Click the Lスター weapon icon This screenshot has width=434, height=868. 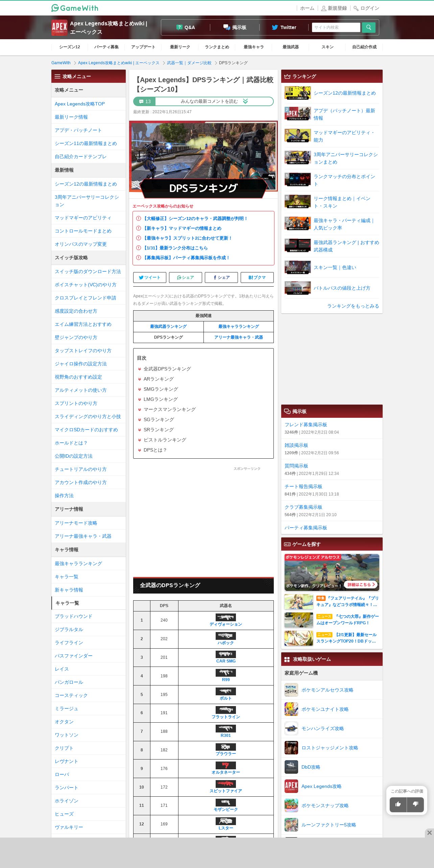pyautogui.click(x=226, y=821)
